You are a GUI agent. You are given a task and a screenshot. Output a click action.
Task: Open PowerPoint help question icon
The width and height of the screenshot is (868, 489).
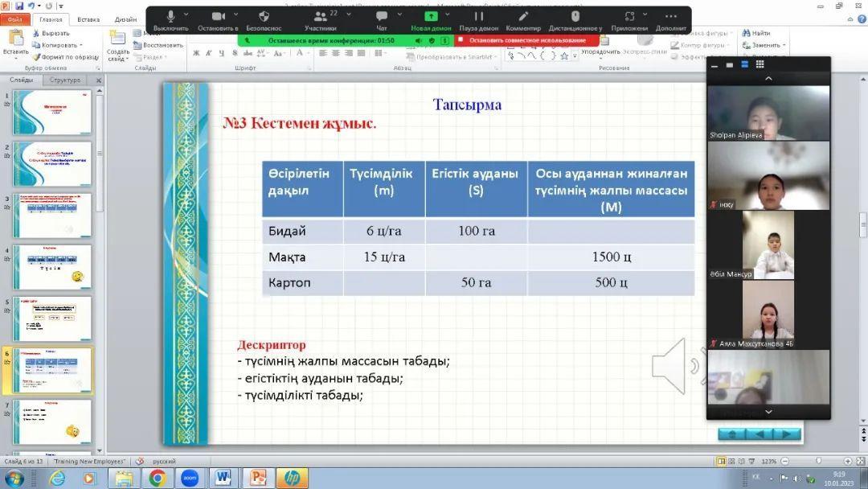tap(862, 19)
